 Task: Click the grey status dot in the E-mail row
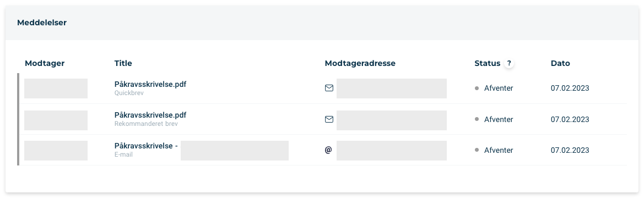click(477, 150)
